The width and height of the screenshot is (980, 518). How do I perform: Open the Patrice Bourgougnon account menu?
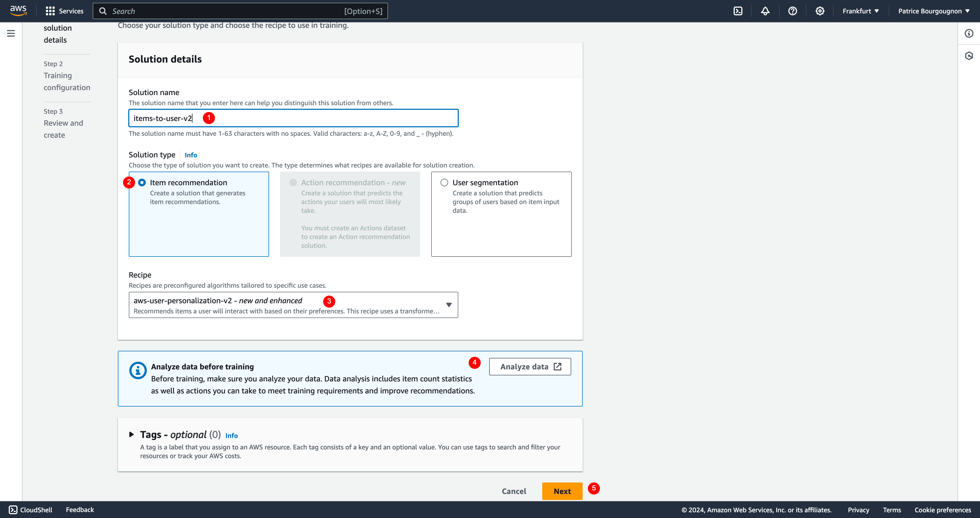tap(934, 11)
